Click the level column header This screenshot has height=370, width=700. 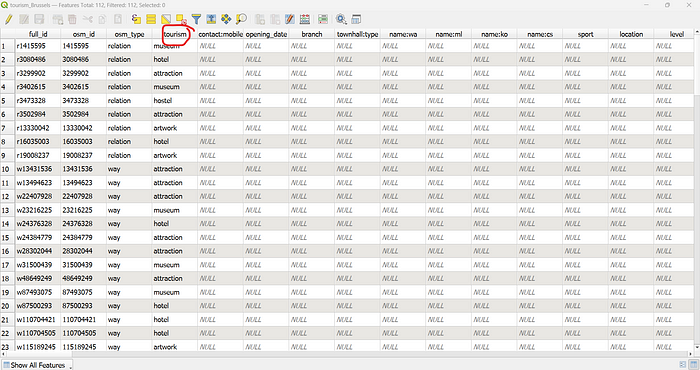point(674,34)
